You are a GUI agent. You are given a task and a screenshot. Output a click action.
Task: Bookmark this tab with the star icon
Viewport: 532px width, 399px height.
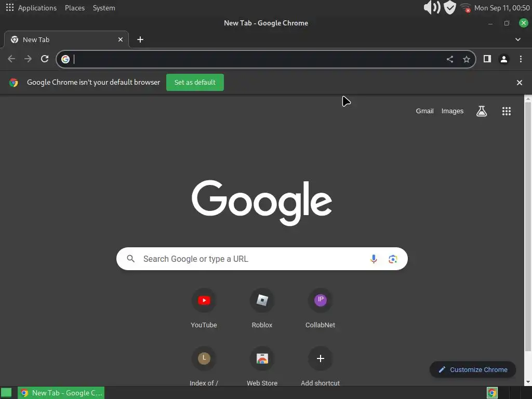(467, 59)
